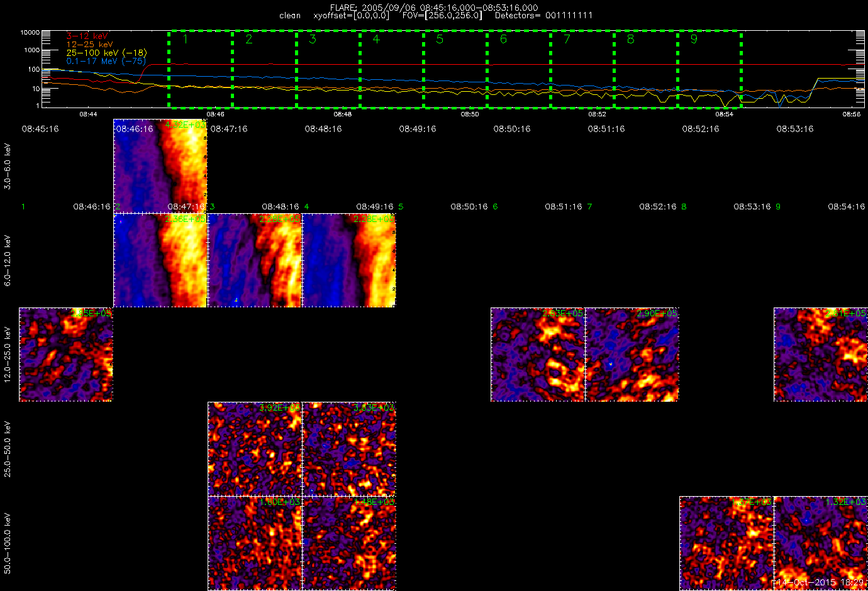
Task: Choose interval 8 label in the light curve
Action: [630, 39]
